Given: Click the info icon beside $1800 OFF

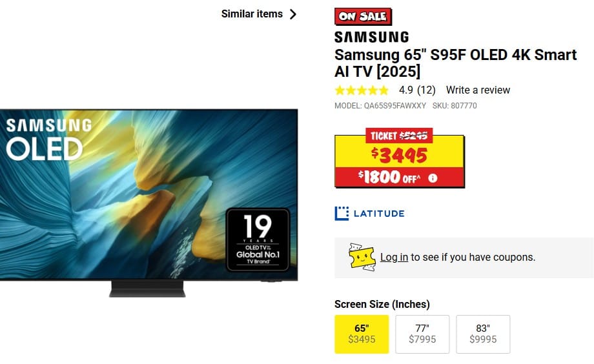Looking at the screenshot, I should (x=433, y=178).
